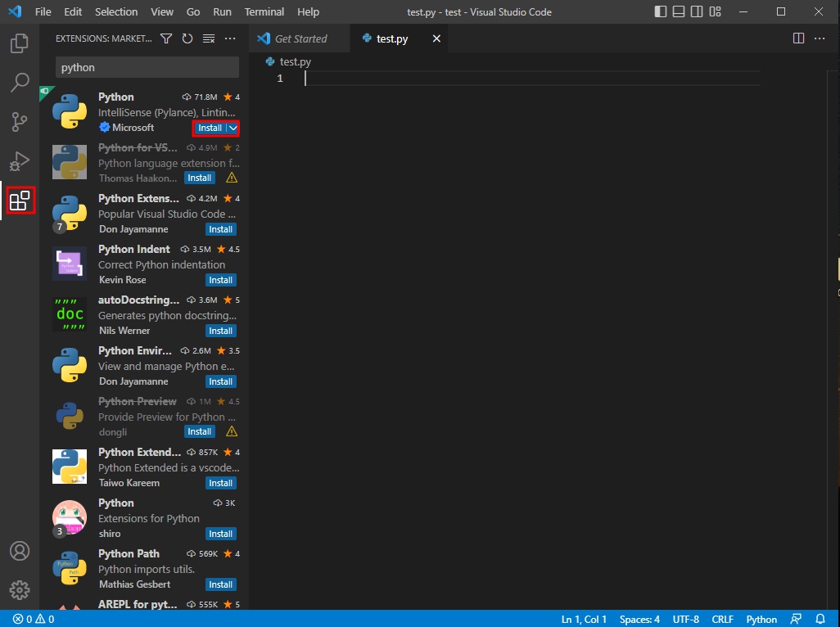Click Ln 1, Col 1 in status bar
This screenshot has width=840, height=627.
584,620
